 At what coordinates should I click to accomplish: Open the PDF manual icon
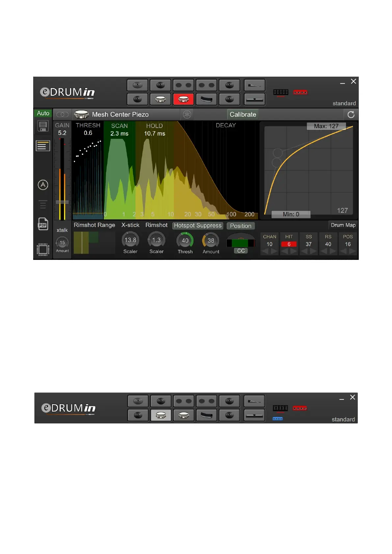(x=43, y=224)
